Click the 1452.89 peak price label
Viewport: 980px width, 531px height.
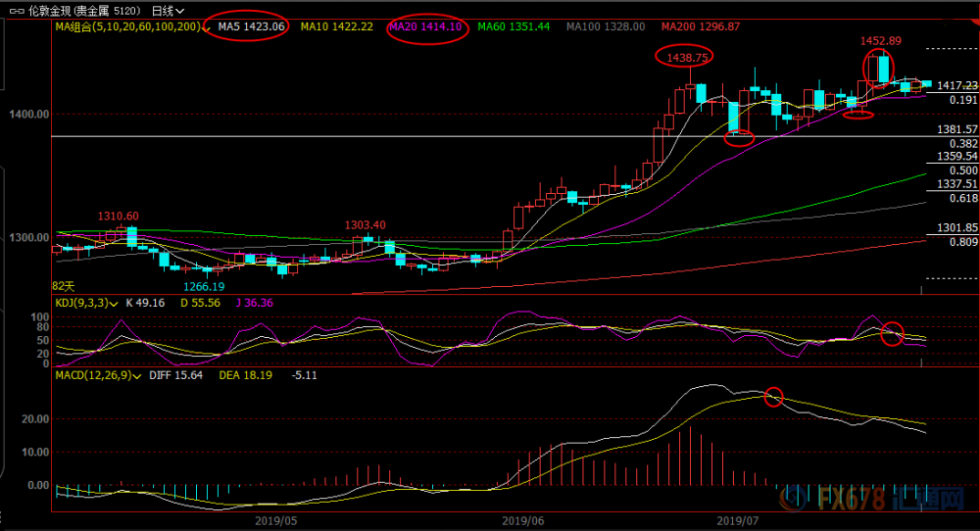click(x=881, y=41)
